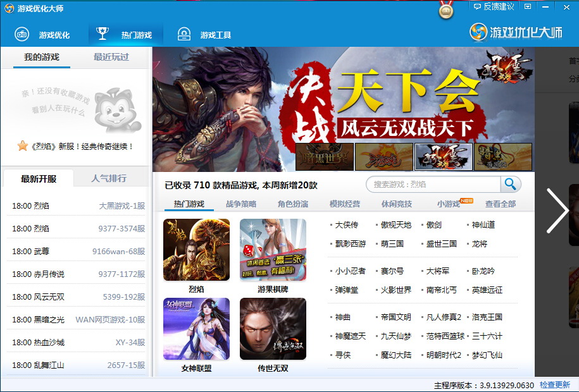The image size is (579, 392).
Task: Click the 龙将 game link
Action: (x=480, y=243)
